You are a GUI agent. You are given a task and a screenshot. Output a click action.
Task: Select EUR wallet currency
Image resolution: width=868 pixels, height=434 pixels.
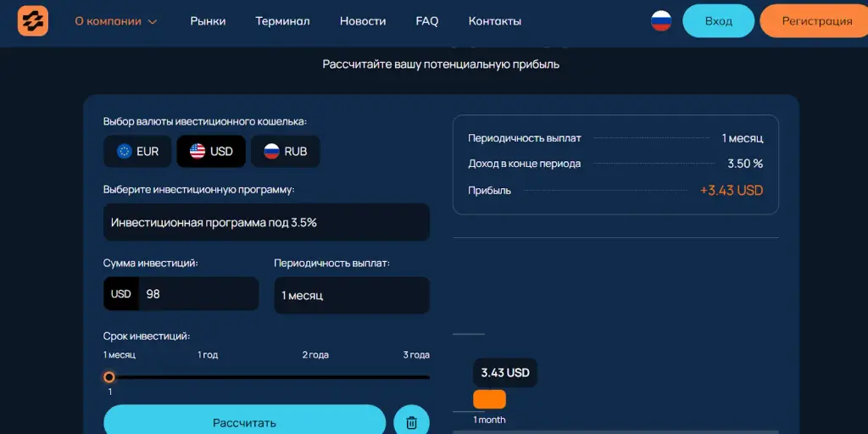coord(138,151)
